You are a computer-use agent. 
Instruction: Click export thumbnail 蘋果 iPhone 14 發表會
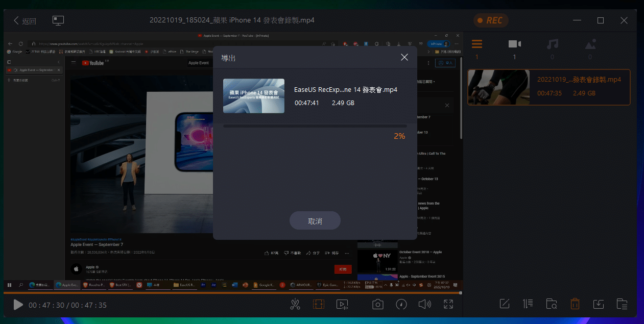pos(254,96)
